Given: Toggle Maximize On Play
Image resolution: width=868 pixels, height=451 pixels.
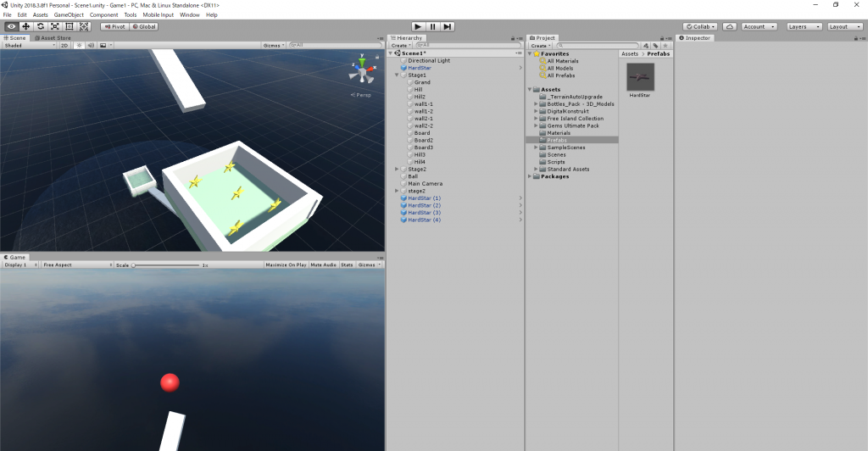Looking at the screenshot, I should 286,265.
